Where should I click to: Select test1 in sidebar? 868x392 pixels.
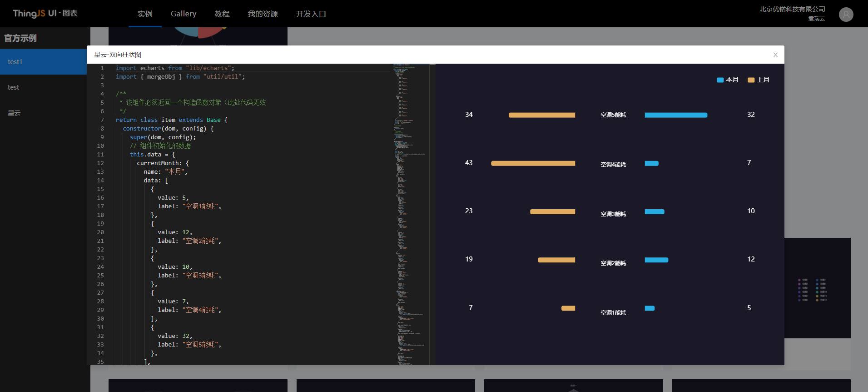point(43,62)
